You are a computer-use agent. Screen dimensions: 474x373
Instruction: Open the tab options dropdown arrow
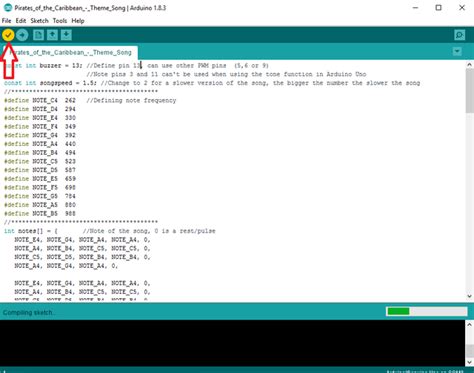[457, 51]
